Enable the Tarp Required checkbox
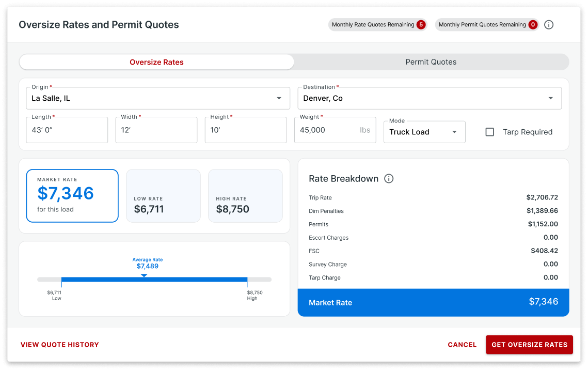Screen dimensions: 588x370 click(x=490, y=132)
